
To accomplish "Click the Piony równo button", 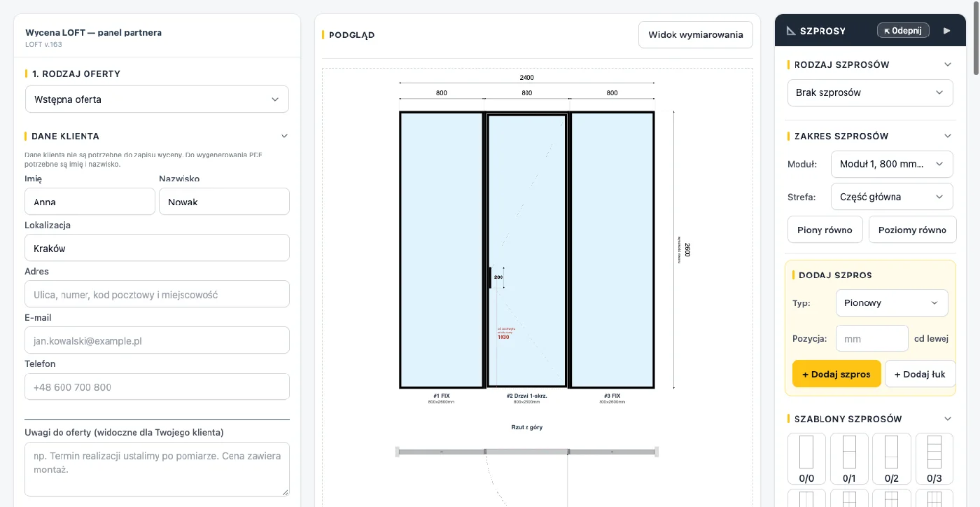I will pos(825,230).
